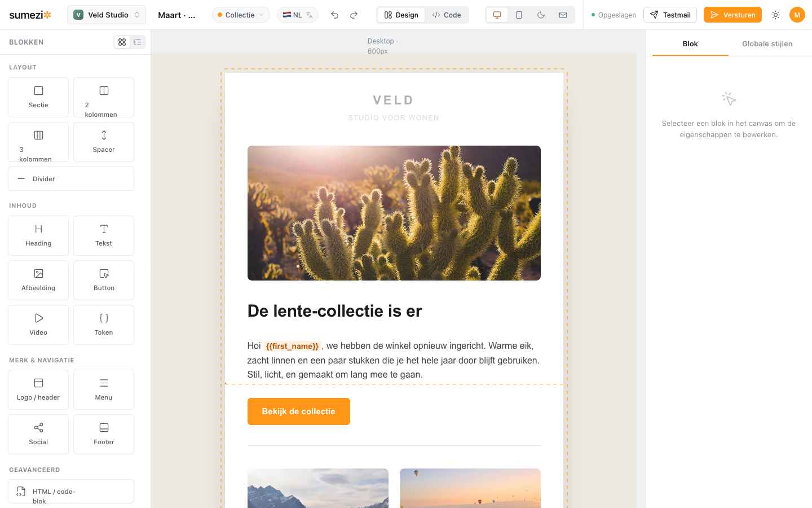Select desktop preview mode
This screenshot has height=508, width=812.
tap(497, 15)
